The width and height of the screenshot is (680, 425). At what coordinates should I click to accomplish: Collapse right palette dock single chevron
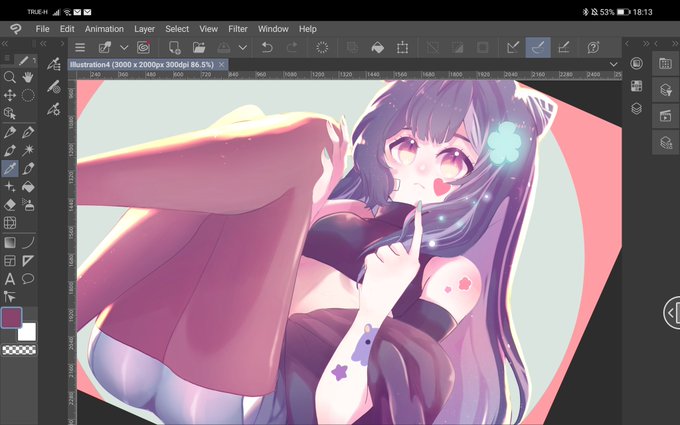point(627,43)
